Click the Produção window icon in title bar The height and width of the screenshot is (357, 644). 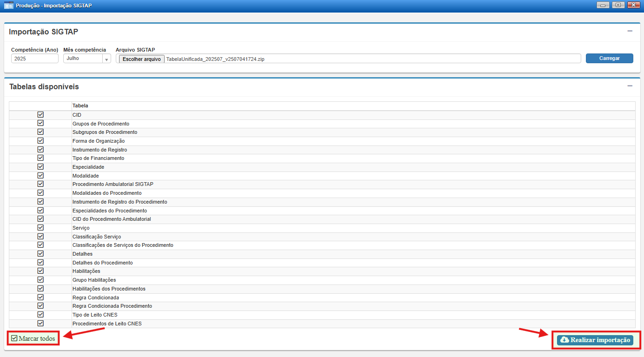8,6
